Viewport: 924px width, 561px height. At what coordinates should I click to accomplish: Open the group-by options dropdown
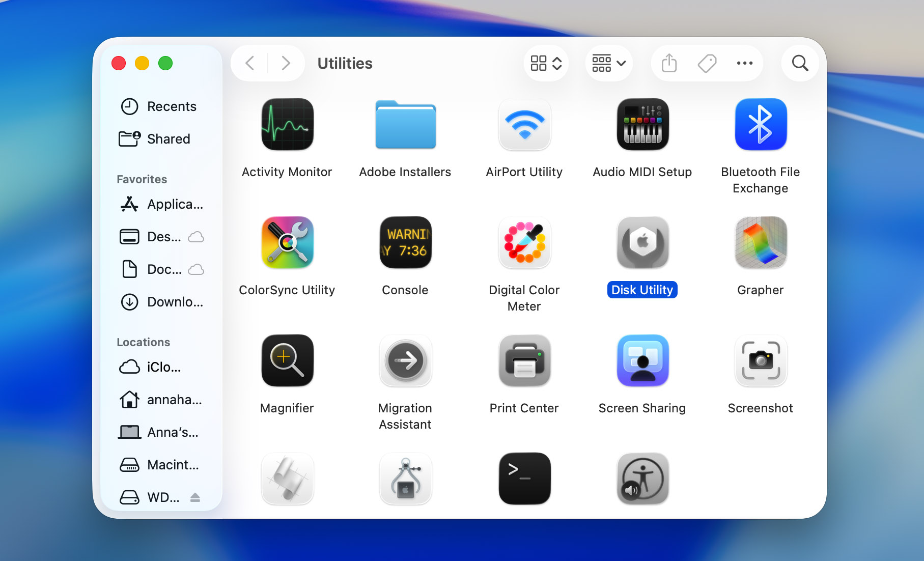pyautogui.click(x=609, y=63)
